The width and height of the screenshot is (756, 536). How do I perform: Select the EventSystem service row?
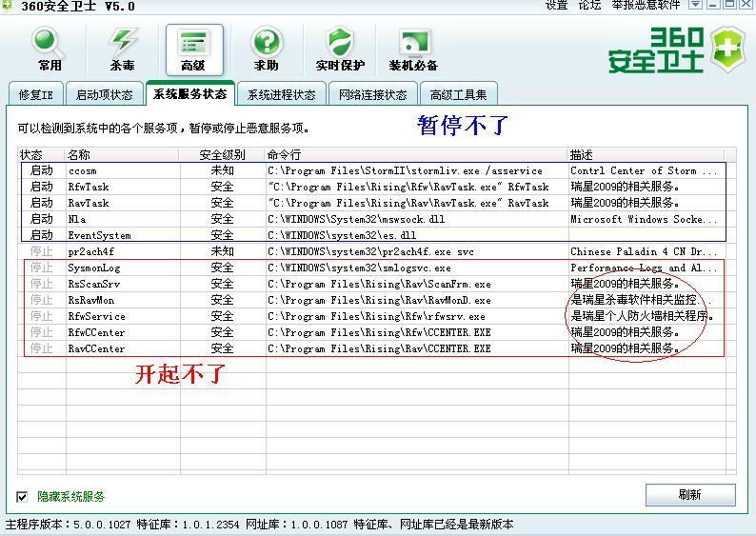click(373, 235)
